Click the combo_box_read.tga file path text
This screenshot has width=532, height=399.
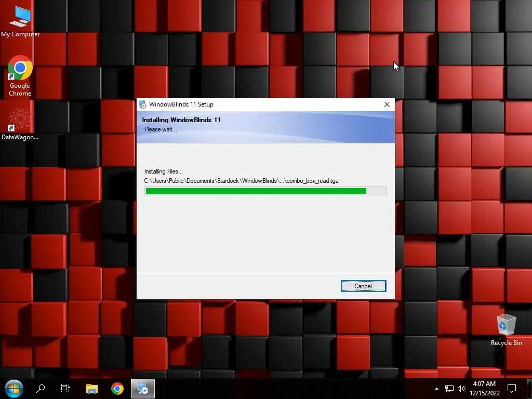point(241,180)
